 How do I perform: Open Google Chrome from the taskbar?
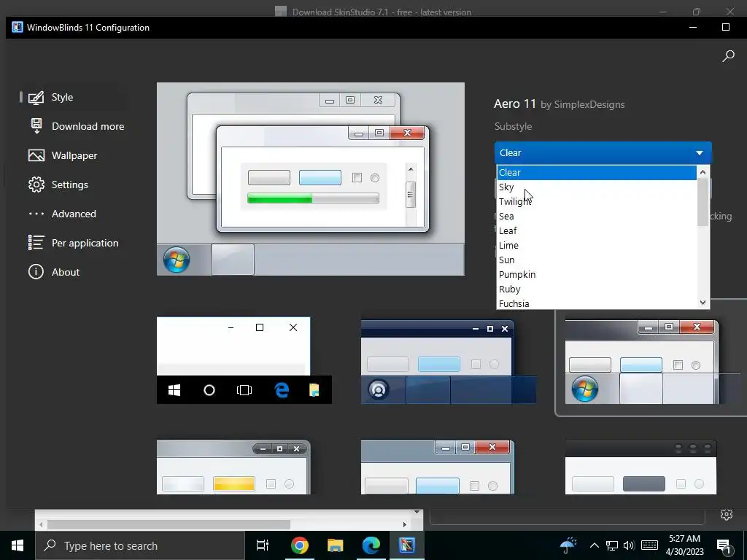(x=300, y=545)
